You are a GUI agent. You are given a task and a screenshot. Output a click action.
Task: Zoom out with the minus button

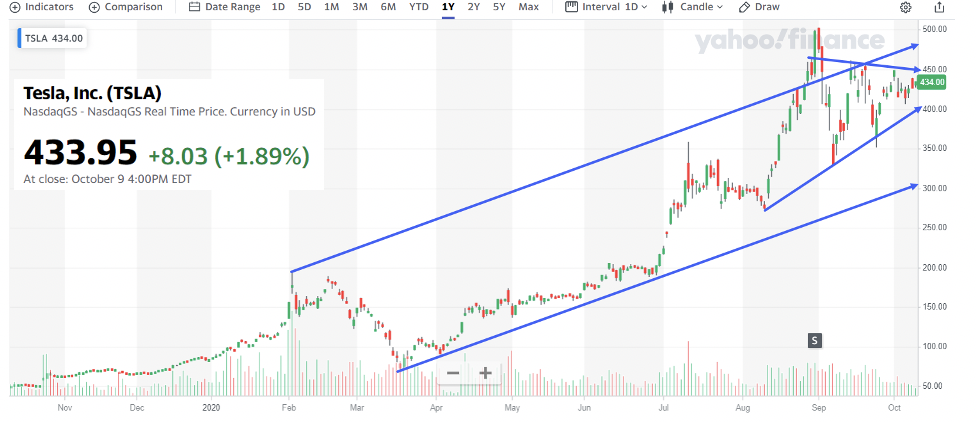point(453,373)
